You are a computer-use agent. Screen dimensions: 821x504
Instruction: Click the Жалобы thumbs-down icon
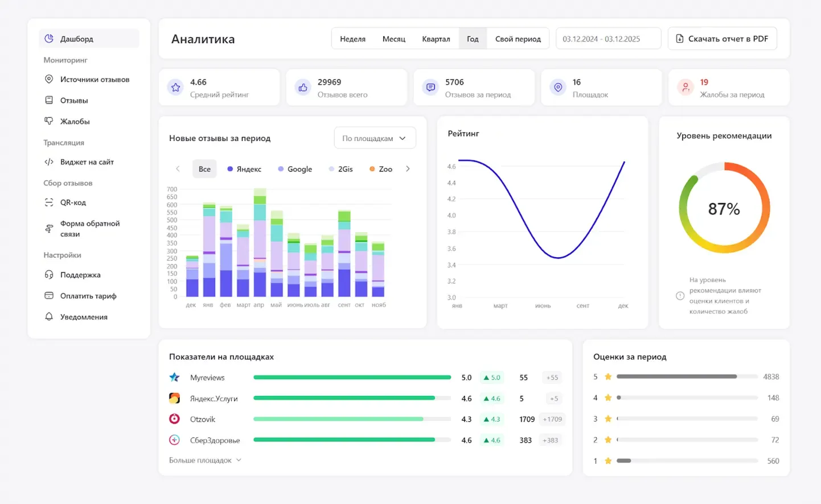click(49, 121)
